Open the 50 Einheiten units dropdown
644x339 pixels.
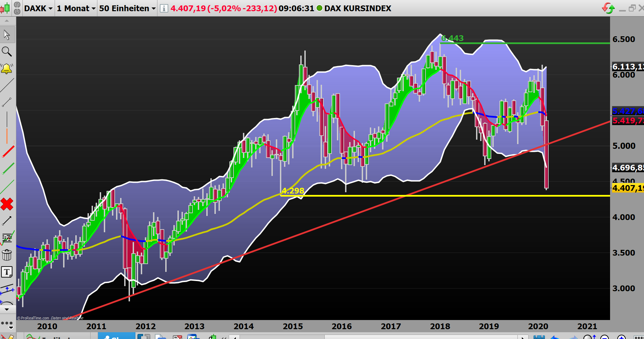(126, 8)
